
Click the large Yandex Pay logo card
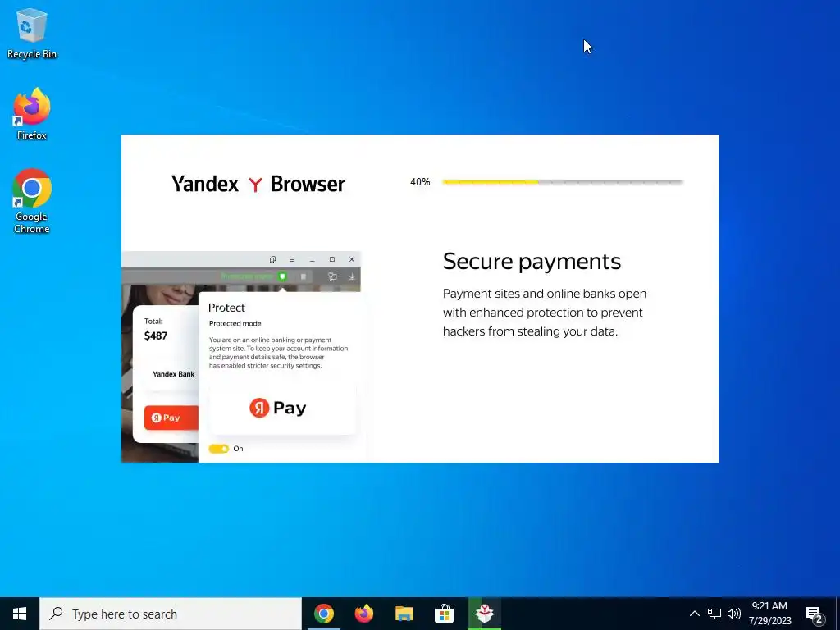(x=282, y=409)
